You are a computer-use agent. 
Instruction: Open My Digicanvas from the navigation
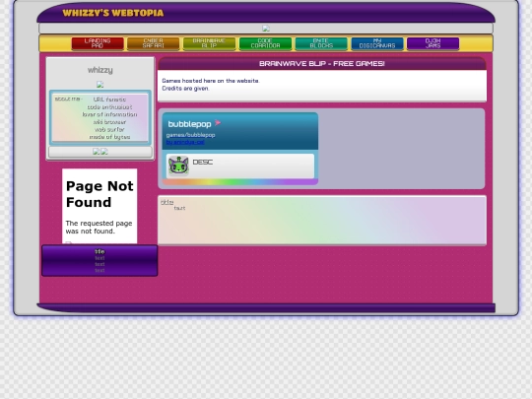tap(377, 43)
